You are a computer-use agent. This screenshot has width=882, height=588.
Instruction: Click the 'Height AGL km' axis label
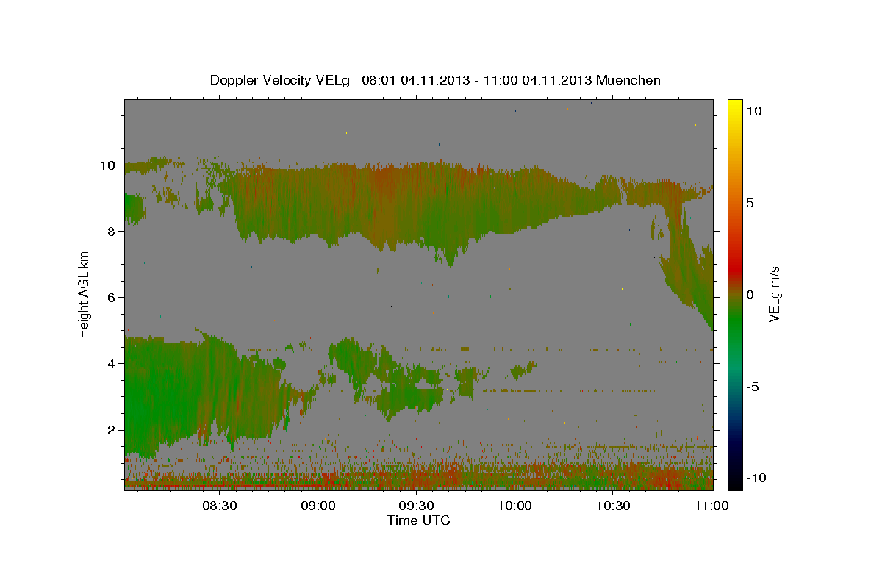pos(84,295)
